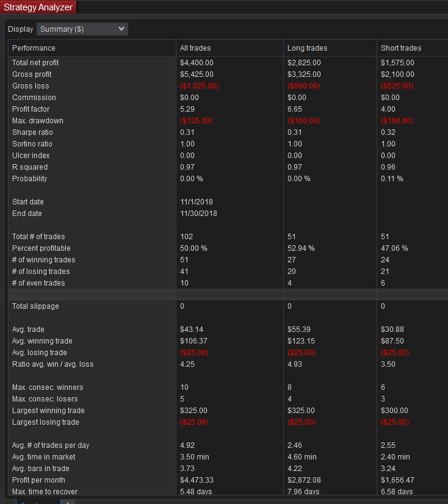
Task: Select the Profit factor row label
Action: coord(31,109)
